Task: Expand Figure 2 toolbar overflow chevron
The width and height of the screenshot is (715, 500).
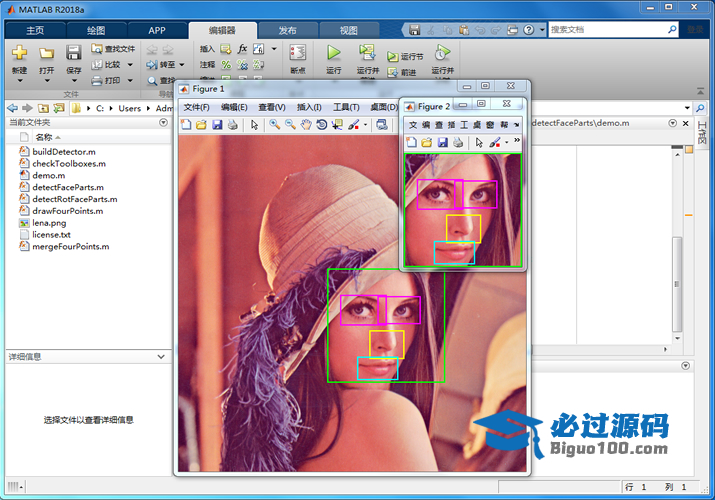Action: click(517, 141)
